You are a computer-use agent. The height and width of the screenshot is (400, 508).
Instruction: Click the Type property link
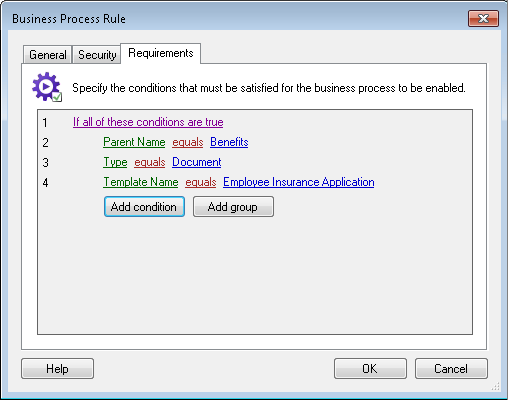pyautogui.click(x=115, y=162)
